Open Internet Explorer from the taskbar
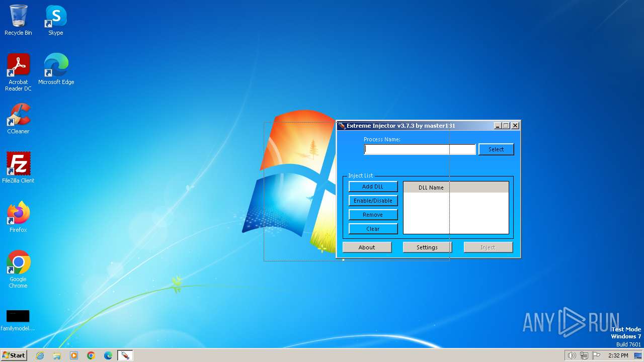Viewport: 644px width, 362px height. [x=40, y=355]
